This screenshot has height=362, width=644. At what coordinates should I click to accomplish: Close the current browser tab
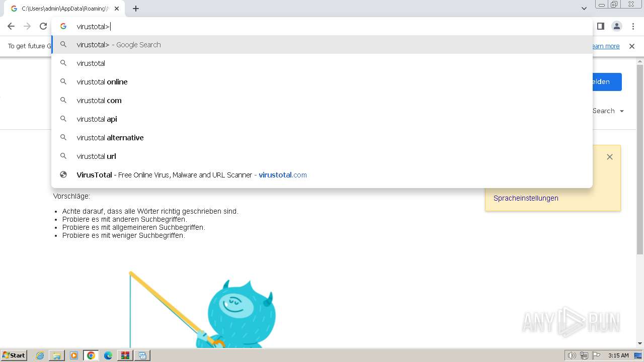[117, 9]
